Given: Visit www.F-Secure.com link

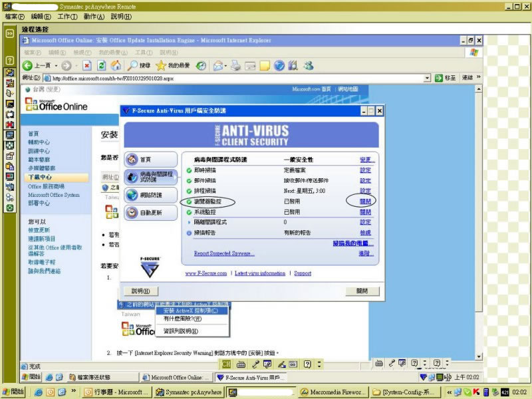Looking at the screenshot, I should 206,273.
